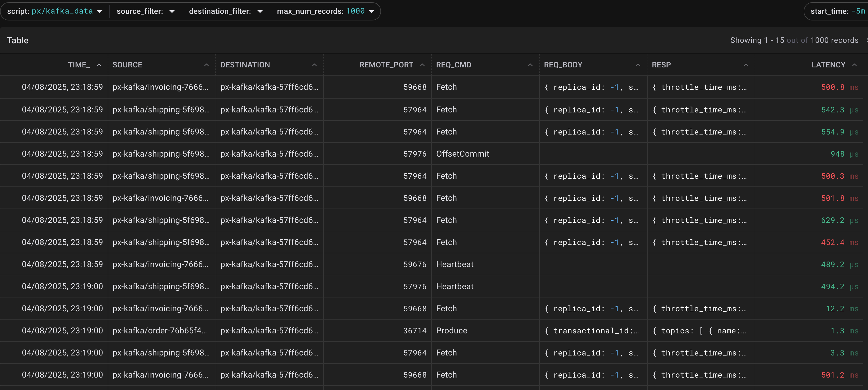Image resolution: width=868 pixels, height=390 pixels.
Task: Sort by REQ_CMD column arrow
Action: coord(530,65)
